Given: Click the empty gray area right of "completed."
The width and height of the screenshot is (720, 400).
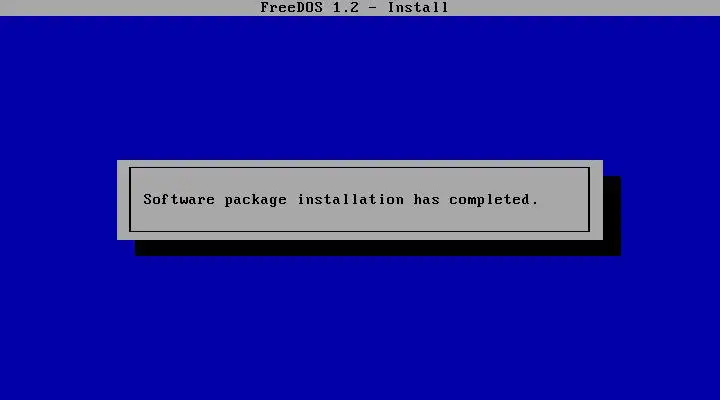Looking at the screenshot, I should [563, 200].
